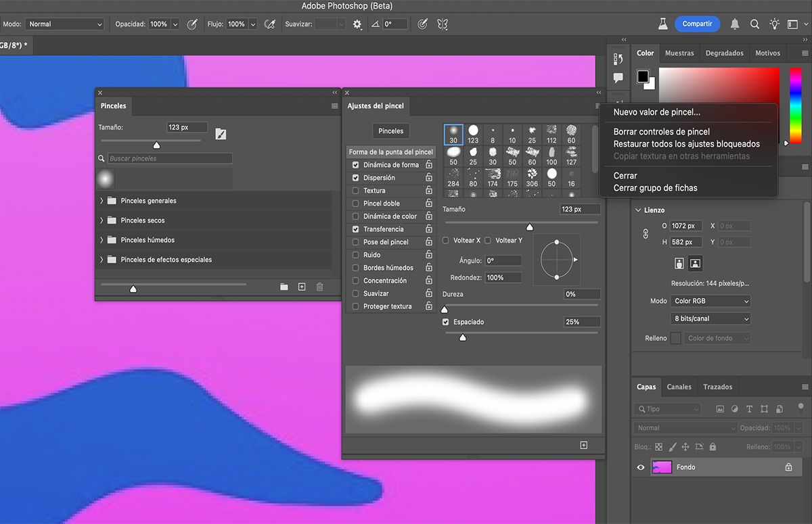This screenshot has height=524, width=812.
Task: Open smoothing options gear icon
Action: point(357,24)
